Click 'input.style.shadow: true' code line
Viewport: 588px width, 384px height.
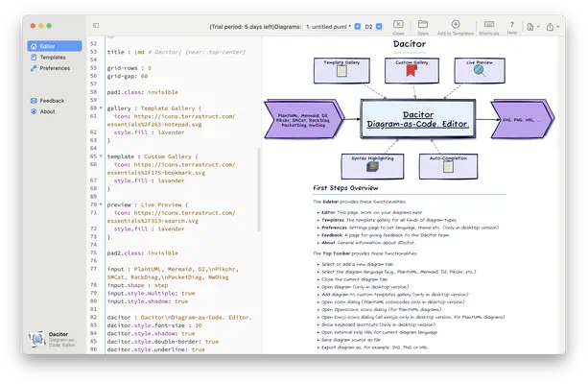click(148, 301)
